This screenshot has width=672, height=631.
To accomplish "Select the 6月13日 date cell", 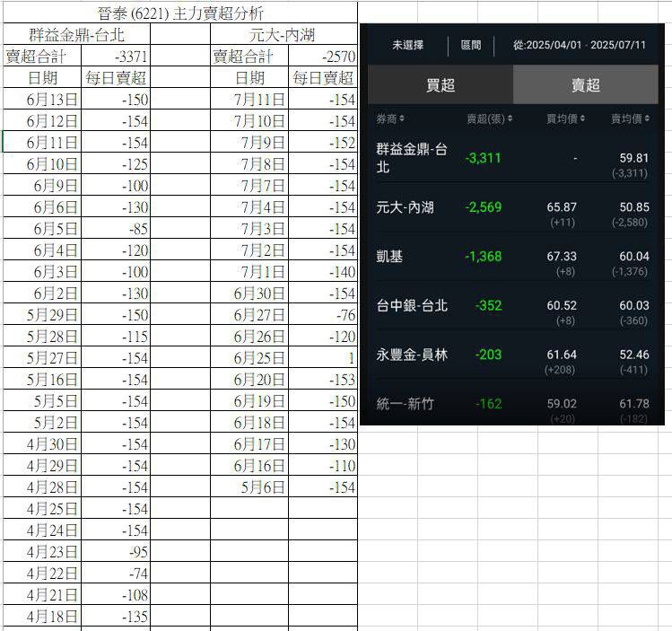I will click(42, 99).
